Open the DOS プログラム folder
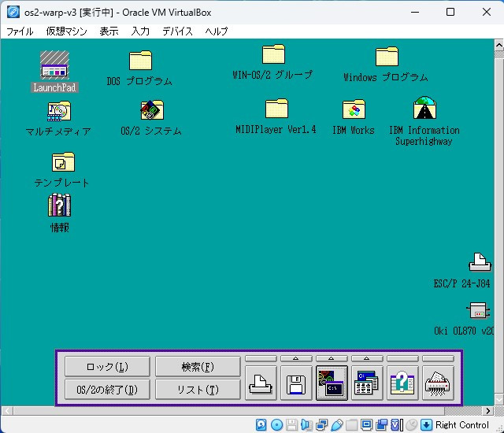 [140, 61]
